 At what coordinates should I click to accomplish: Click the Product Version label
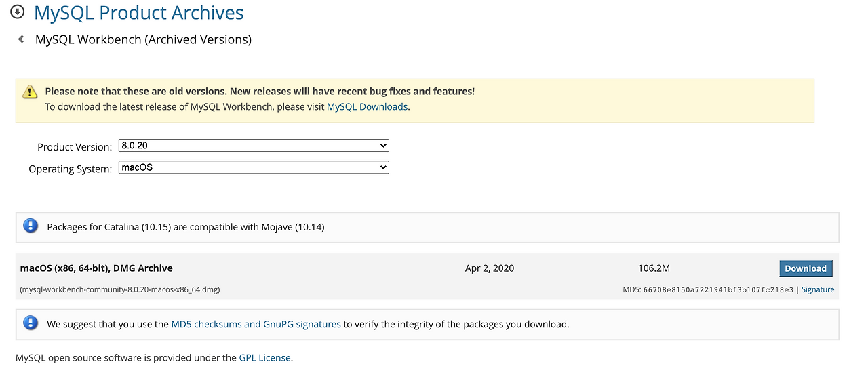tap(75, 147)
